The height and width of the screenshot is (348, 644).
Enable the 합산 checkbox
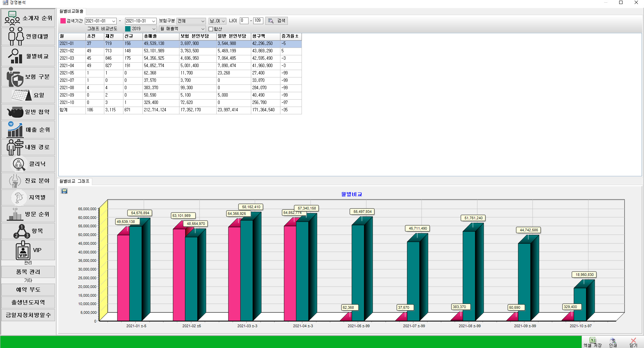click(x=211, y=29)
